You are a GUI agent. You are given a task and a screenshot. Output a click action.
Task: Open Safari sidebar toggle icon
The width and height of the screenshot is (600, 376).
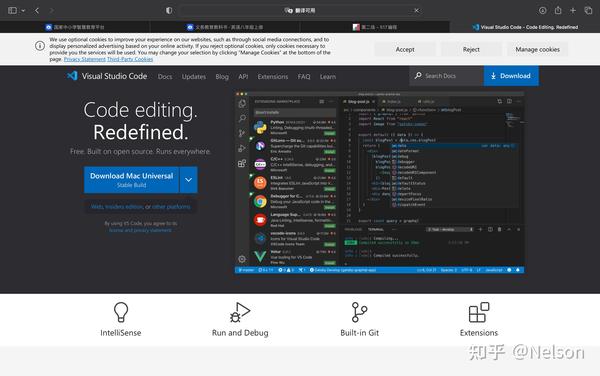(x=12, y=10)
